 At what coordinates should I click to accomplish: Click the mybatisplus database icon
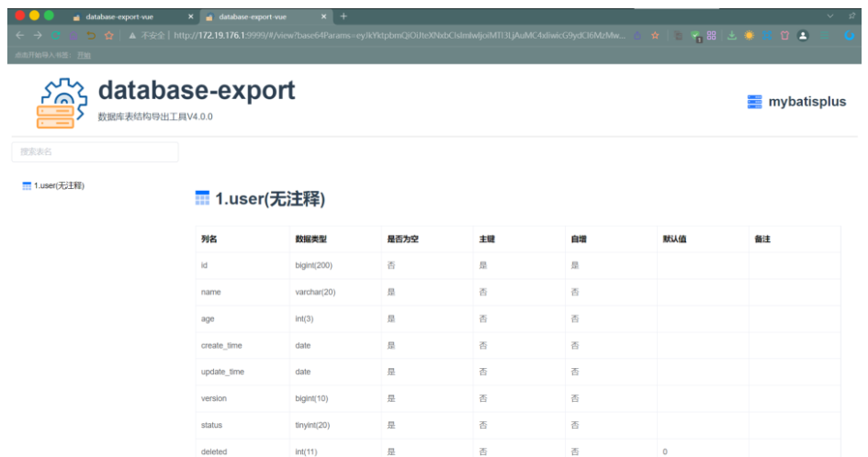(754, 102)
